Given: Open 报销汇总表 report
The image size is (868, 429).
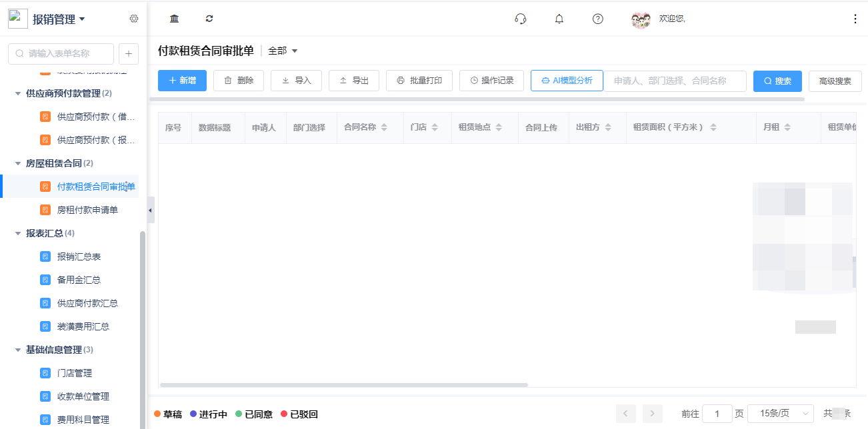Looking at the screenshot, I should (x=79, y=256).
